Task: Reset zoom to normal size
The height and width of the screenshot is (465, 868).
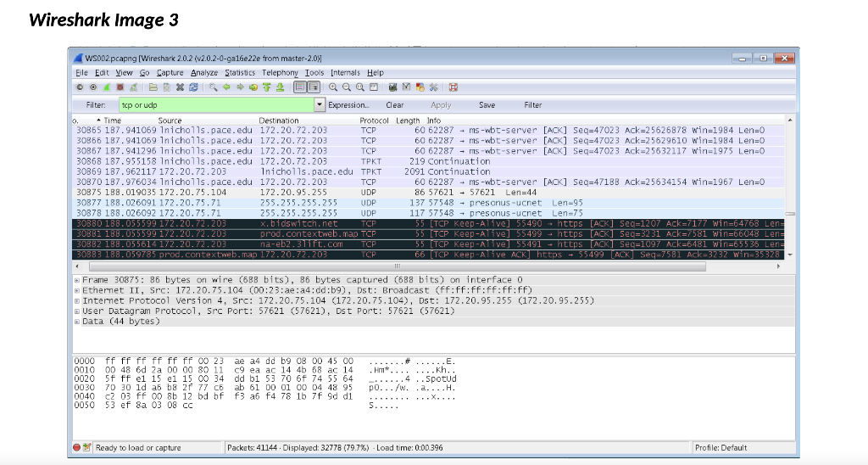Action: (x=359, y=87)
